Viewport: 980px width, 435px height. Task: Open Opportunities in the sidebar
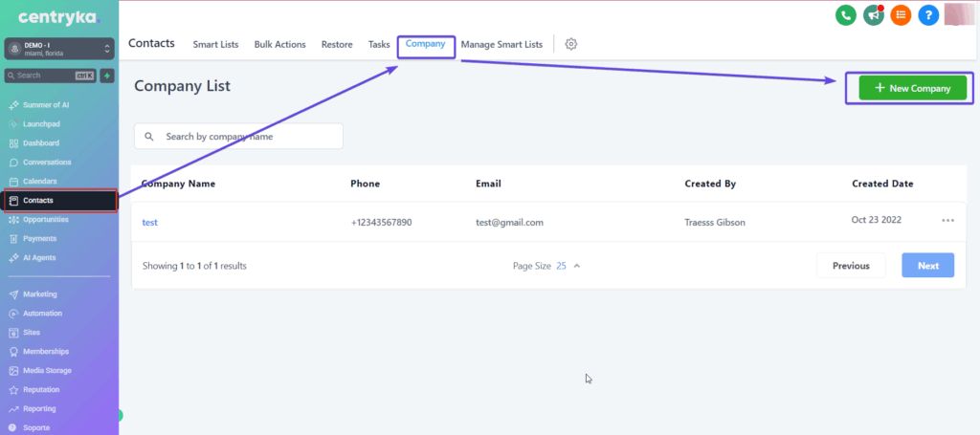coord(46,220)
